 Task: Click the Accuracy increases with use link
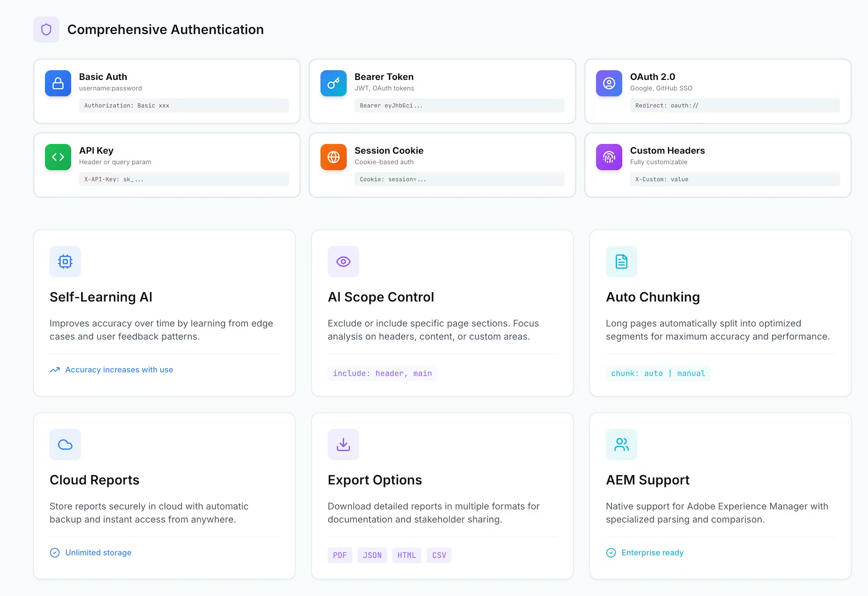click(x=119, y=370)
